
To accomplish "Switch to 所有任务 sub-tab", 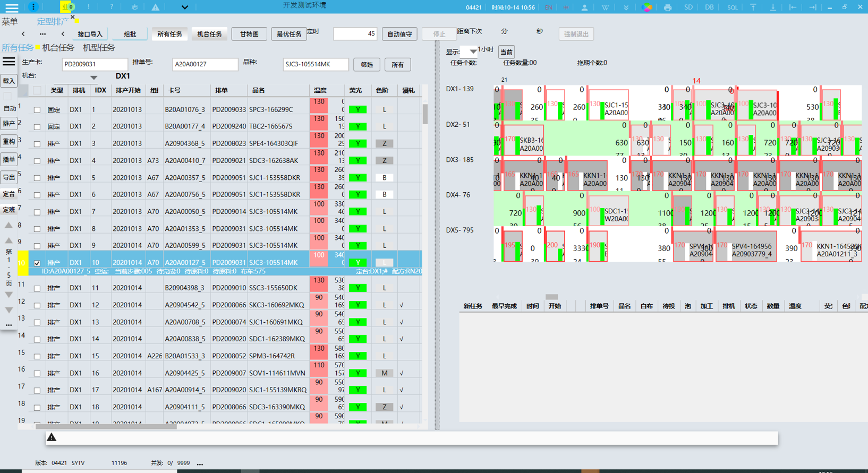I will [18, 48].
